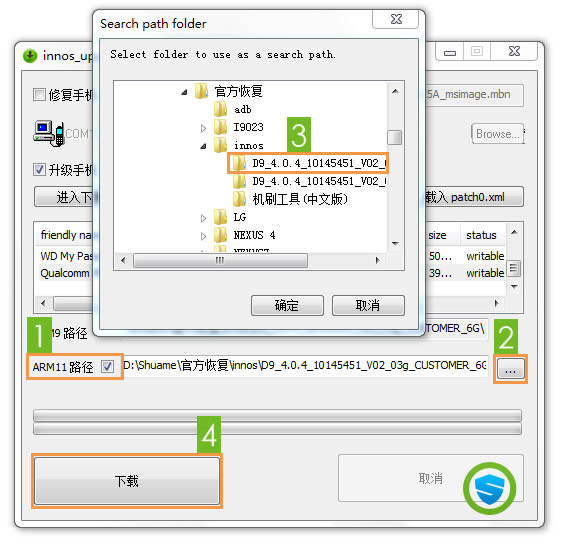Select first D9_4.0.4_10145451_V02 folder

pyautogui.click(x=308, y=163)
